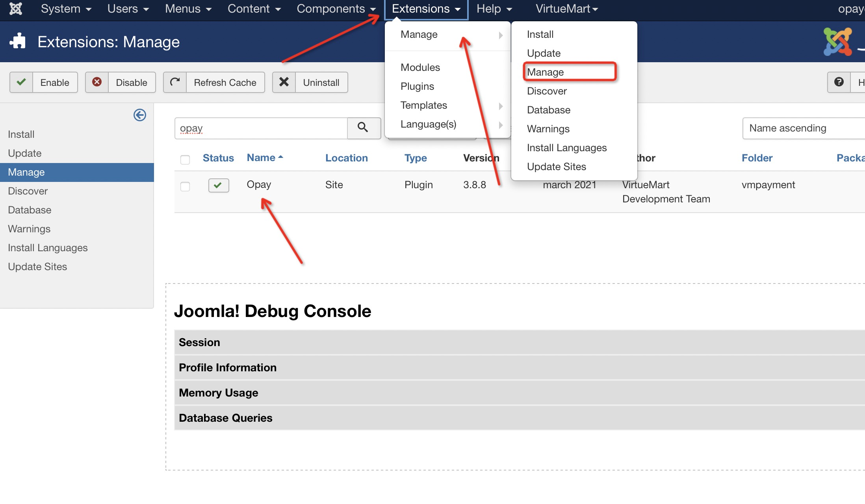The width and height of the screenshot is (865, 504).
Task: Expand the Modules submenu item
Action: click(x=420, y=67)
